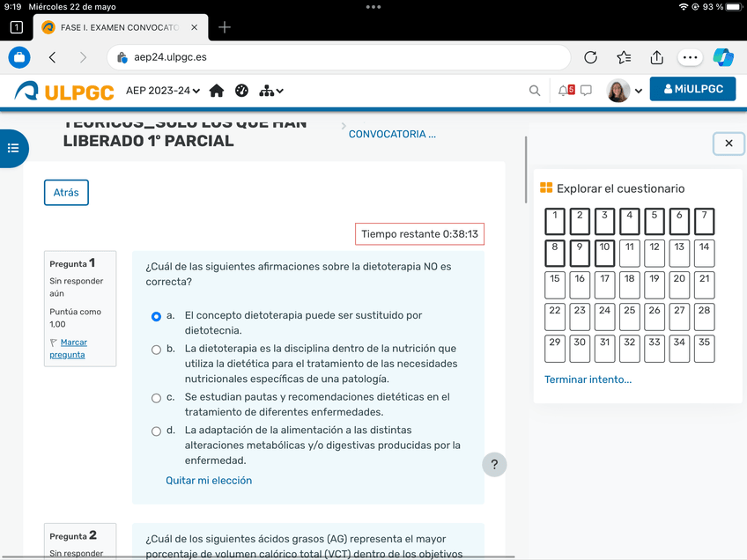
Task: Open notifications bell with 5 badge
Action: (x=566, y=90)
